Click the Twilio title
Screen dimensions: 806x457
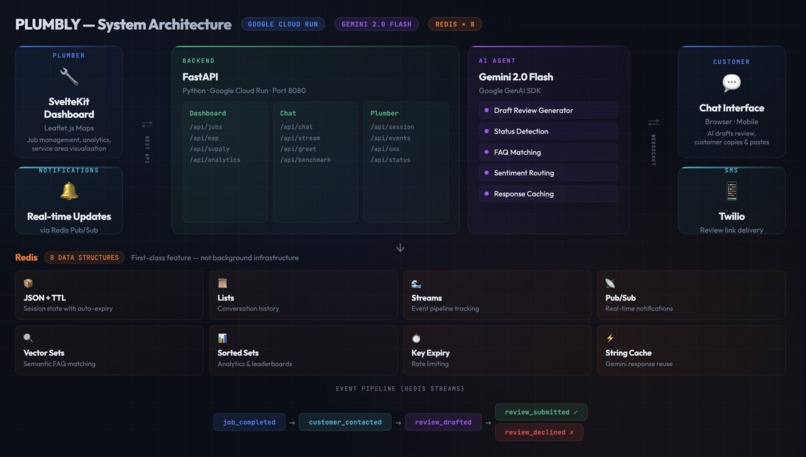click(x=731, y=216)
